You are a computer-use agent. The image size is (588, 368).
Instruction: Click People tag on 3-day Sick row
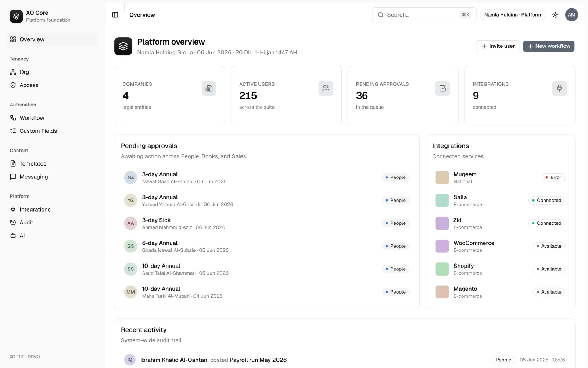point(395,223)
